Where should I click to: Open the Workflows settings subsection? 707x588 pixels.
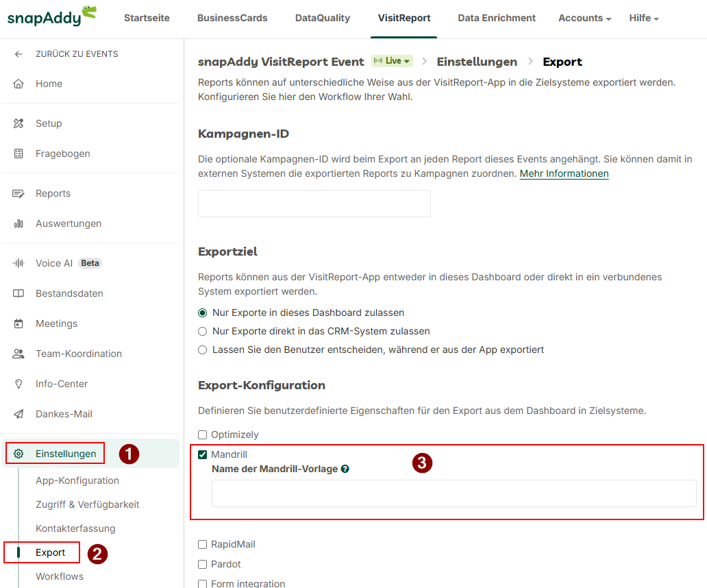point(60,576)
